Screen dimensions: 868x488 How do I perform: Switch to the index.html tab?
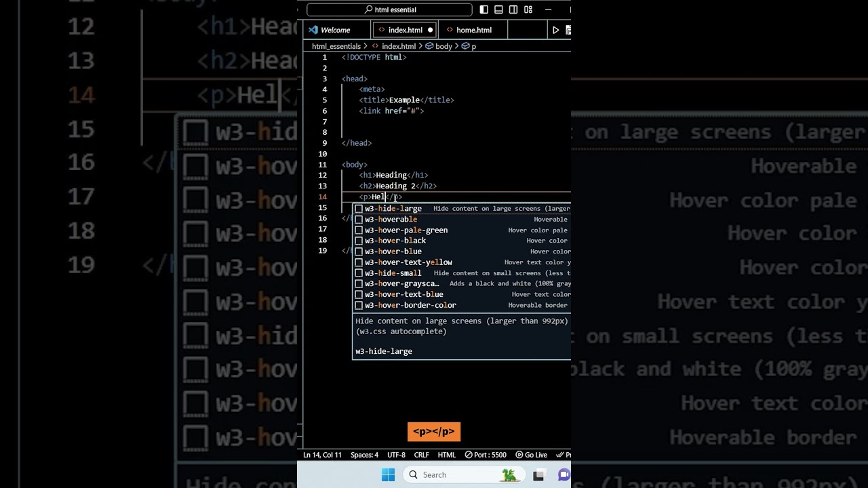tap(405, 30)
